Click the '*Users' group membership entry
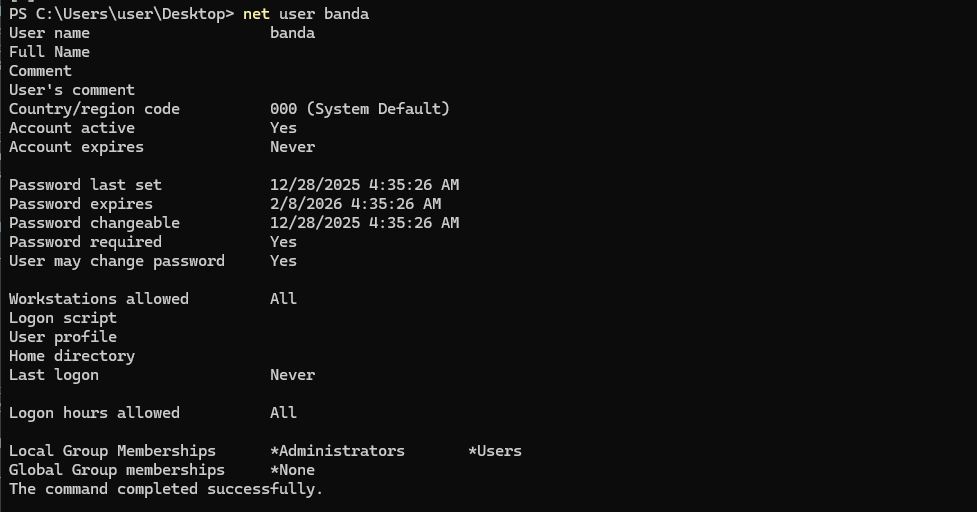The width and height of the screenshot is (977, 512). (495, 451)
